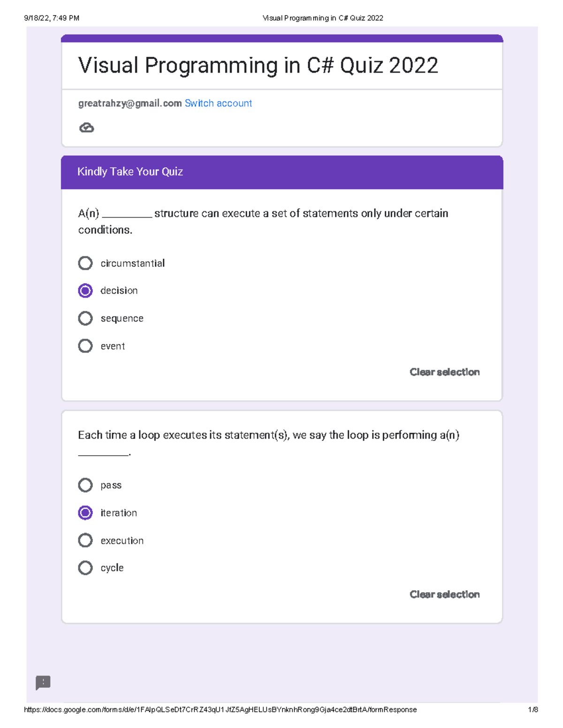563x728 pixels.
Task: Click the Google Forms URL in footer
Action: tap(220, 710)
